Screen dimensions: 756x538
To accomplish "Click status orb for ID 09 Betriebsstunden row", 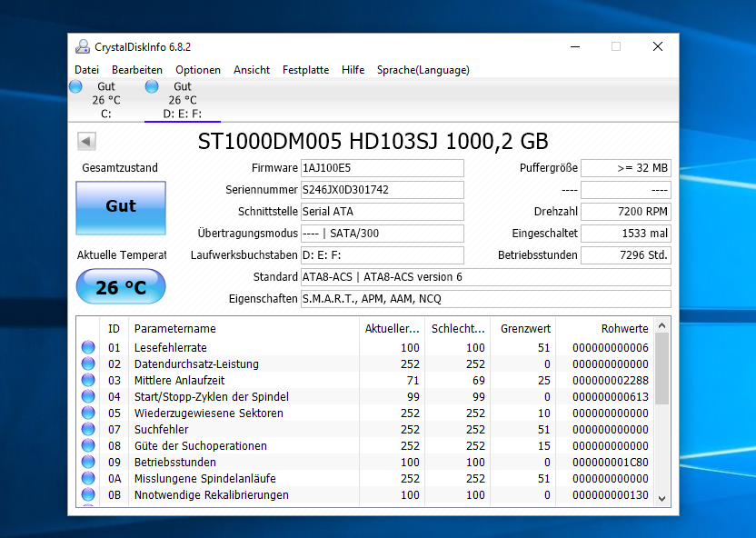I will (88, 462).
